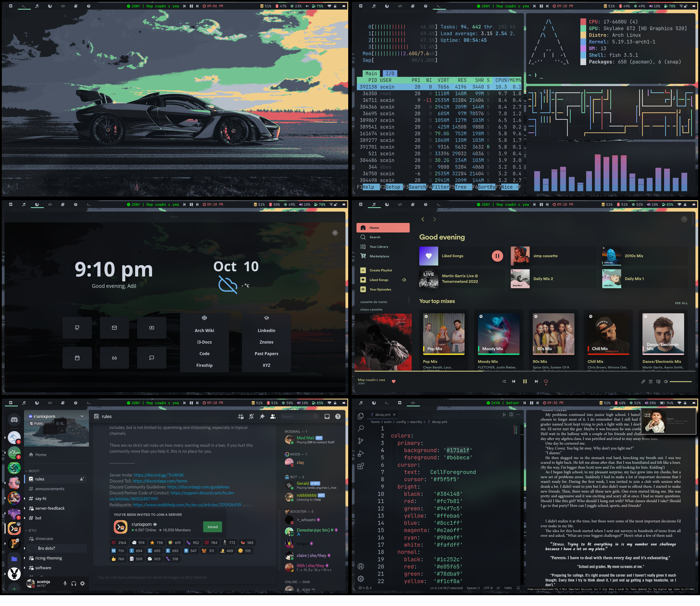Open Discord home direct messages icon

(14, 420)
